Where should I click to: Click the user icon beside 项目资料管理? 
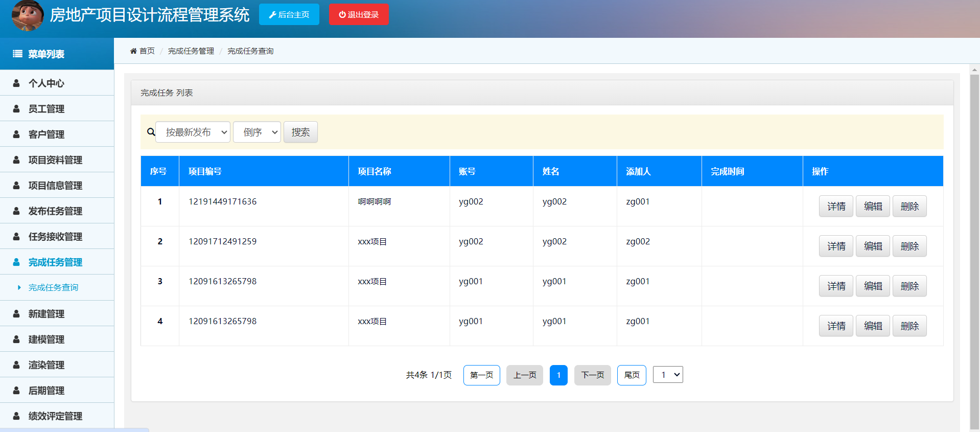point(16,160)
